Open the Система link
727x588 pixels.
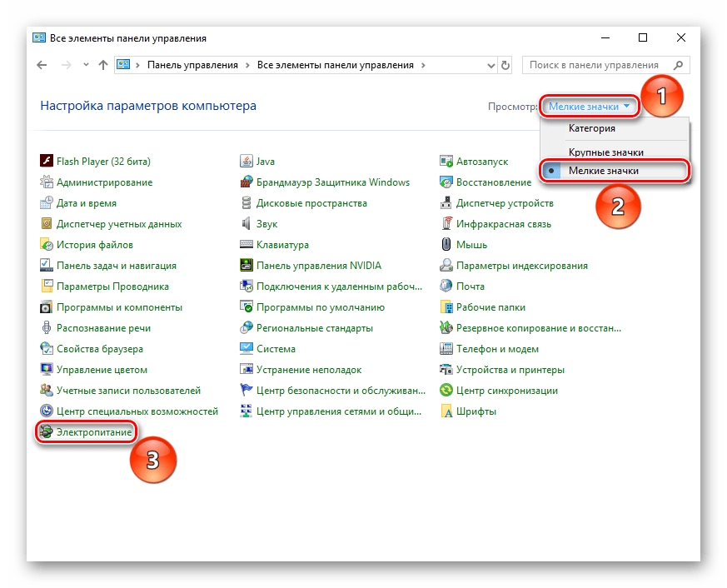pos(276,349)
